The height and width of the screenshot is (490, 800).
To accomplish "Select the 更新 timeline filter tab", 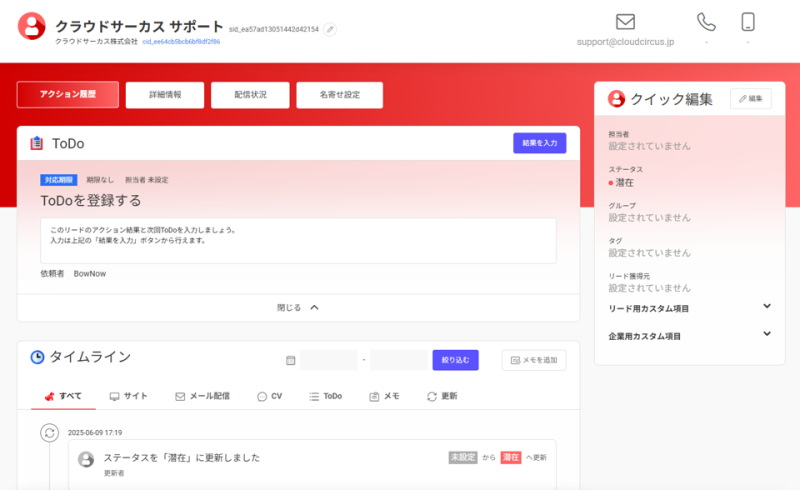I will (x=442, y=396).
